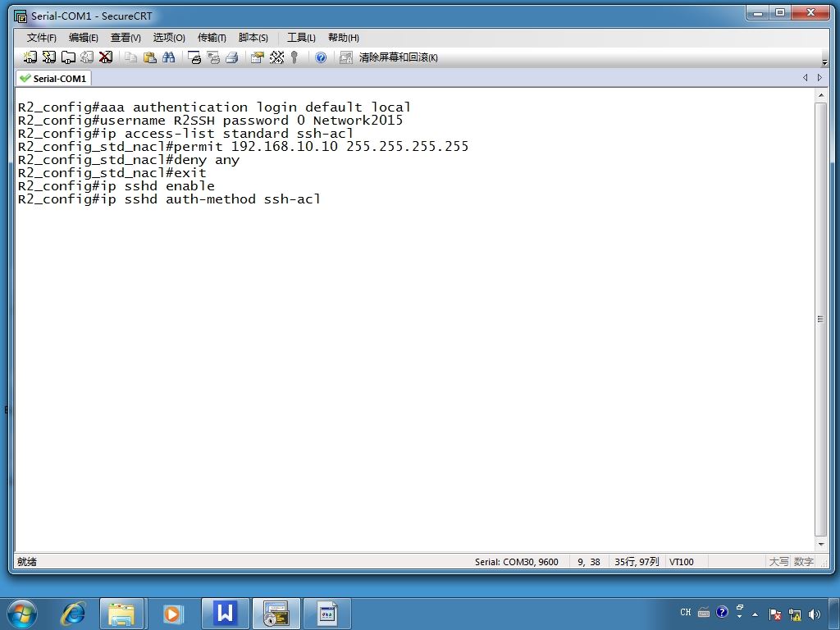Click the Copy toolbar icon
The image size is (840, 630).
point(130,57)
